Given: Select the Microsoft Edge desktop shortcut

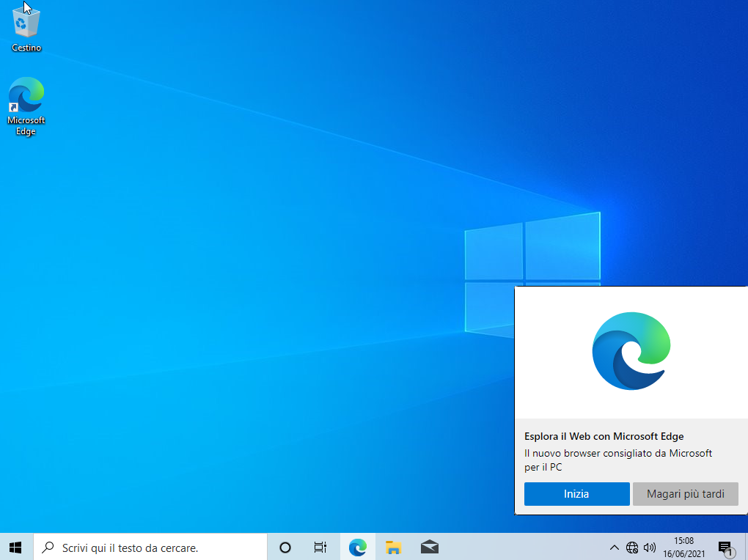Looking at the screenshot, I should 26,106.
